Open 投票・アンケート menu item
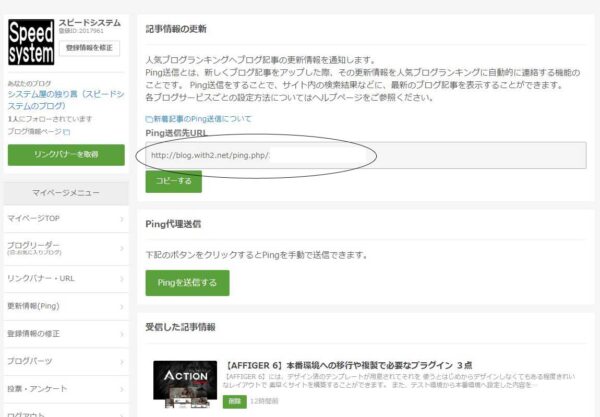 click(x=66, y=389)
